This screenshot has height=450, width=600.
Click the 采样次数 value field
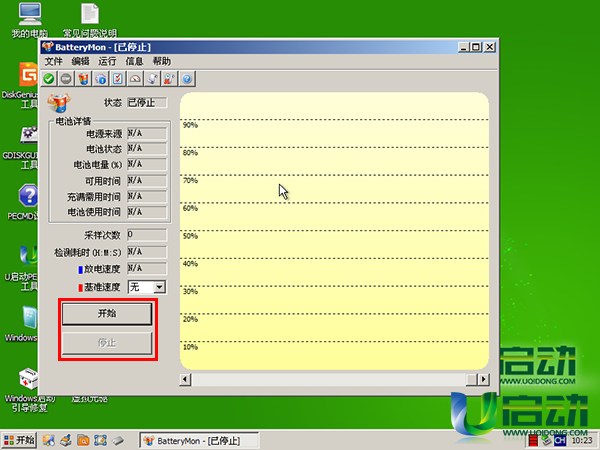[x=147, y=235]
